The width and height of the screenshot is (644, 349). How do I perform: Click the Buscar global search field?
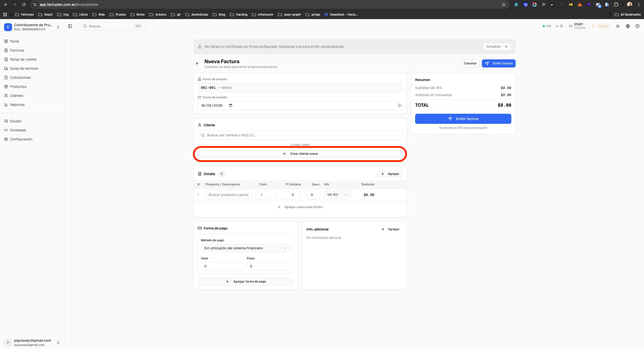pos(112,26)
